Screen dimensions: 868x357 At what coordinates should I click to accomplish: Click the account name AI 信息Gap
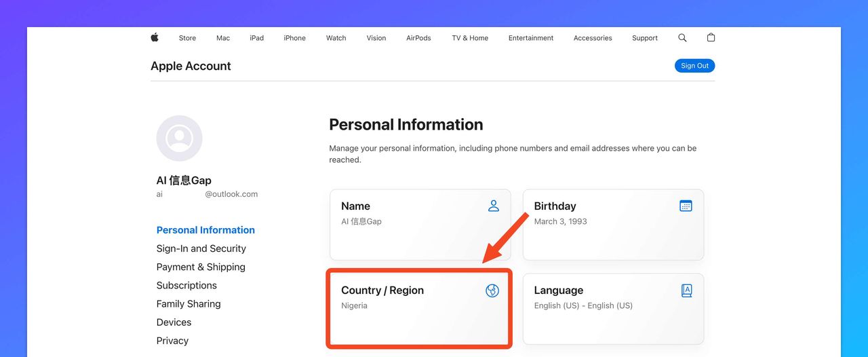pyautogui.click(x=184, y=180)
